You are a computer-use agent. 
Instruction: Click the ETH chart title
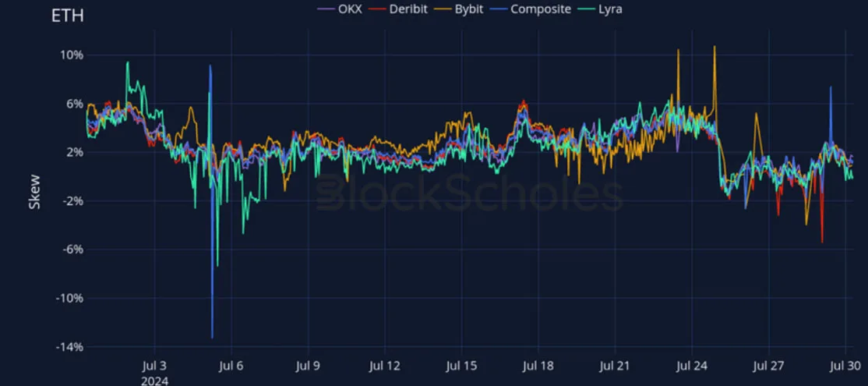(68, 16)
